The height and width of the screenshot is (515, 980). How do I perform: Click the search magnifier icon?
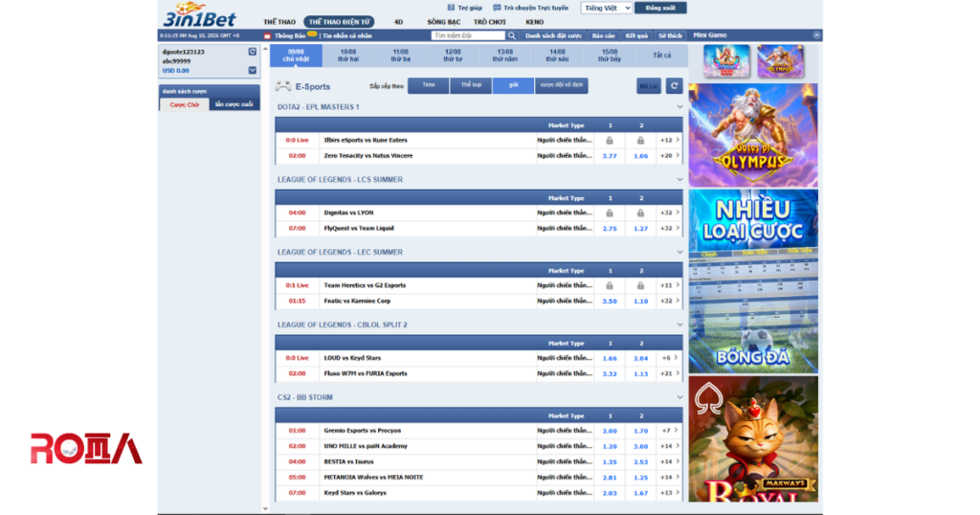[512, 35]
